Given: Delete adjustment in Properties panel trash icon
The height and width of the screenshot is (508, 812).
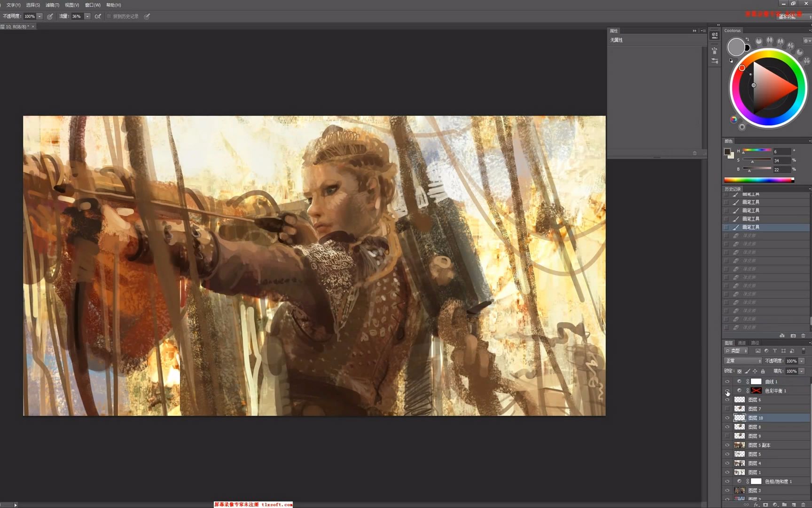Looking at the screenshot, I should 695,153.
